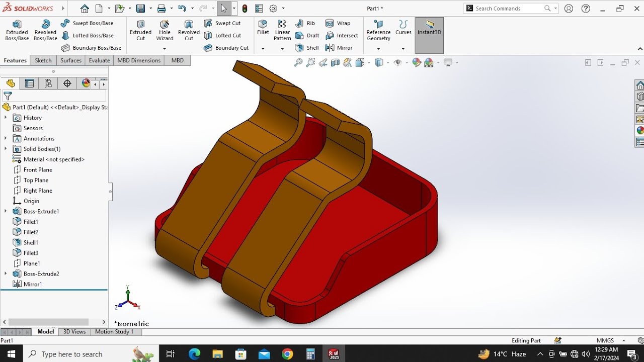Screen dimensions: 644x362
Task: Click the Extruded Cut tool
Action: click(141, 31)
